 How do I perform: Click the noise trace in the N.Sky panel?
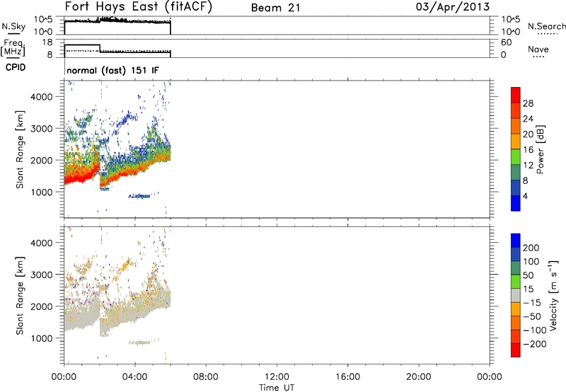pyautogui.click(x=117, y=21)
